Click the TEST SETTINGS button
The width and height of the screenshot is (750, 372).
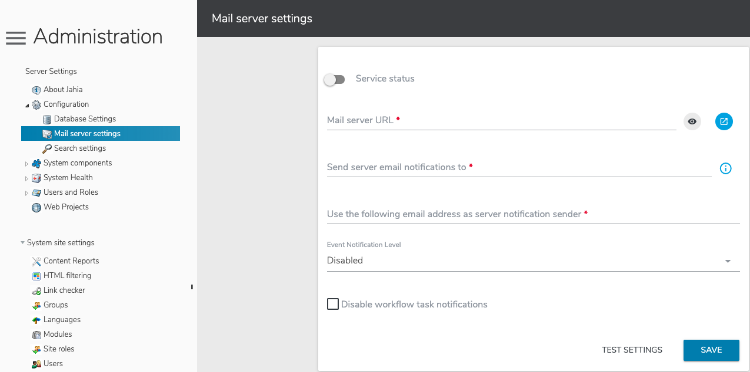coord(632,350)
